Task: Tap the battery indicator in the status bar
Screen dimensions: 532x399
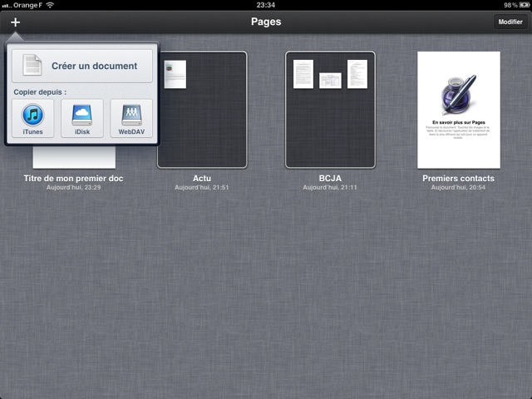Action: pyautogui.click(x=521, y=5)
